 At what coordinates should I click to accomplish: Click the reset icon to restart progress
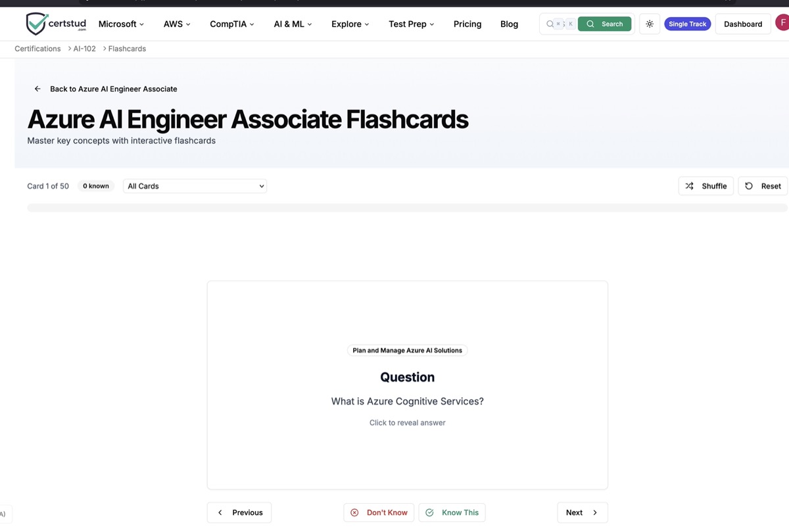click(748, 185)
